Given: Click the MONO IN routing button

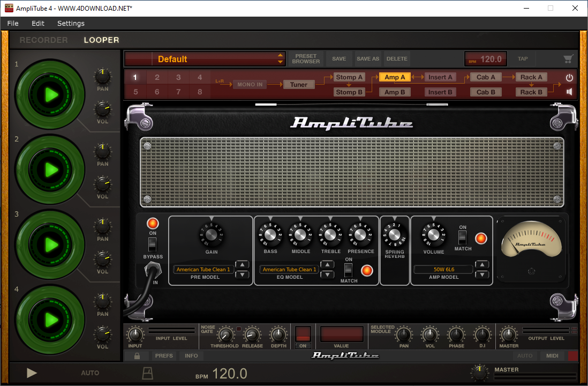Looking at the screenshot, I should [250, 85].
